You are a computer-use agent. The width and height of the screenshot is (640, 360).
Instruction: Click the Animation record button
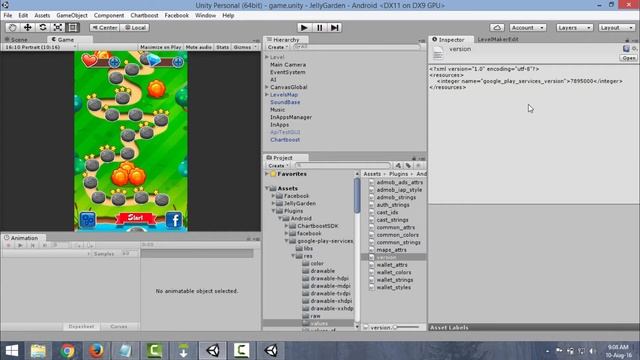tap(8, 245)
